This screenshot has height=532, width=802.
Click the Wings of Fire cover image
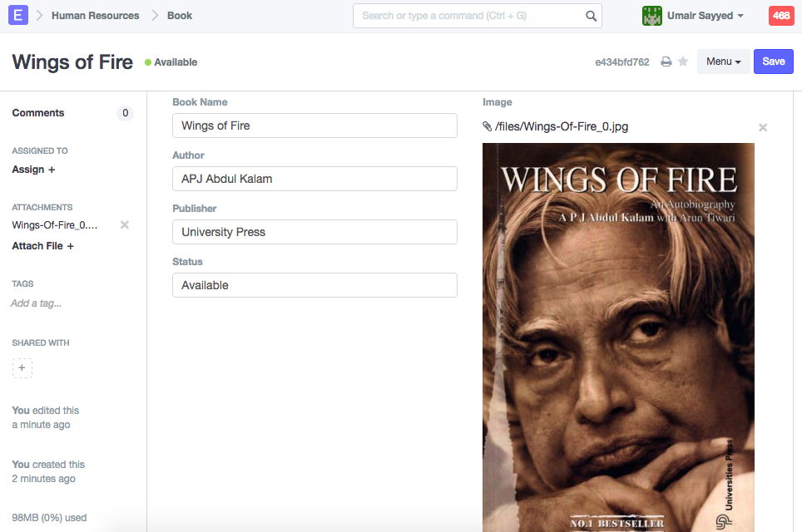(618, 337)
